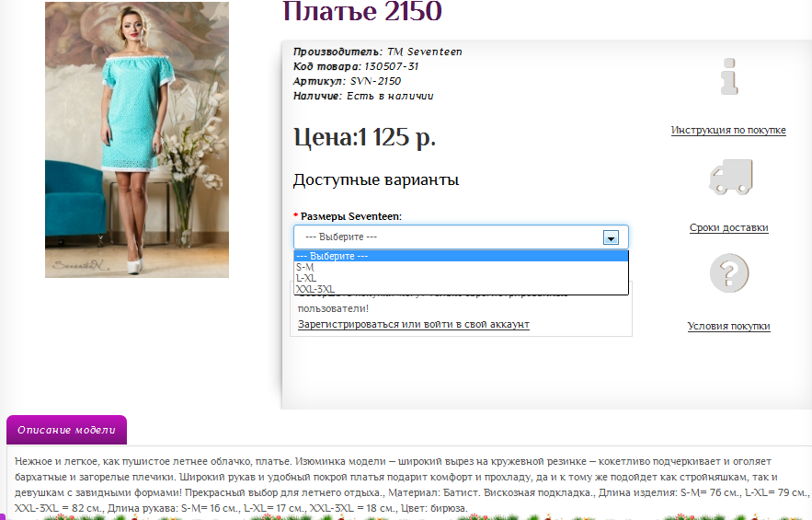This screenshot has height=520, width=812.
Task: Click the turquoise dress product photo
Action: click(x=137, y=140)
